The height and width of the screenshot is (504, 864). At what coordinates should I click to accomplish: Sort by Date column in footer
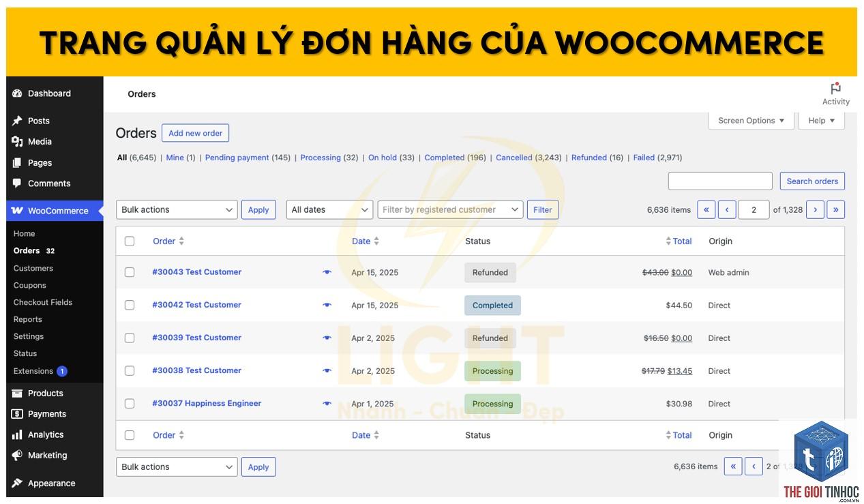(366, 435)
